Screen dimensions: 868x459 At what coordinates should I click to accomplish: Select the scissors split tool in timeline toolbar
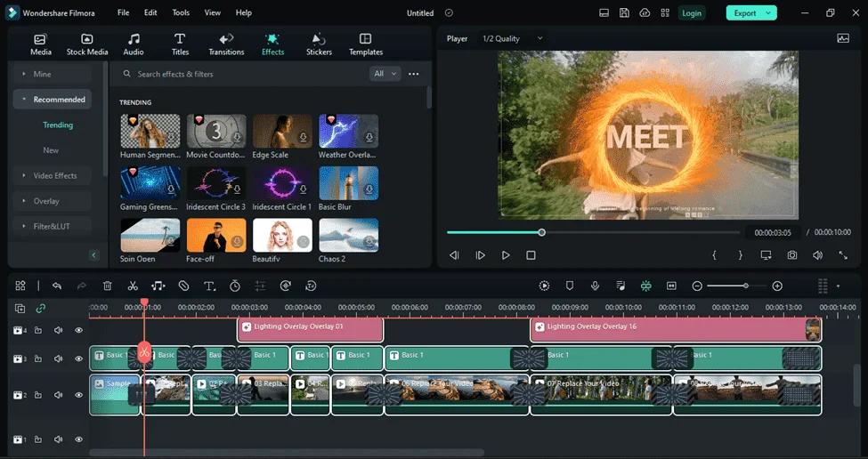pos(133,286)
